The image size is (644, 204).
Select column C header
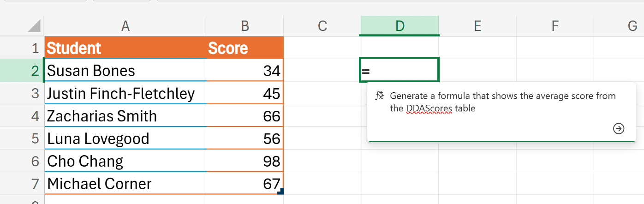322,26
